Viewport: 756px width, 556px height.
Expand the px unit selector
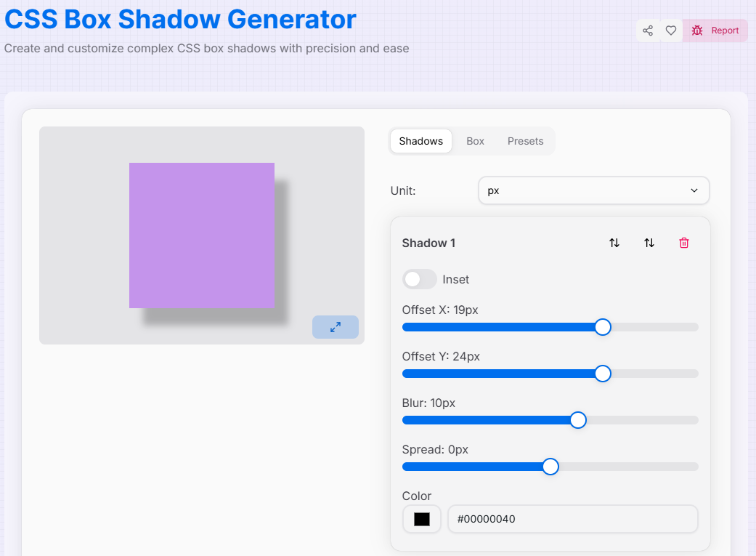[x=593, y=190]
